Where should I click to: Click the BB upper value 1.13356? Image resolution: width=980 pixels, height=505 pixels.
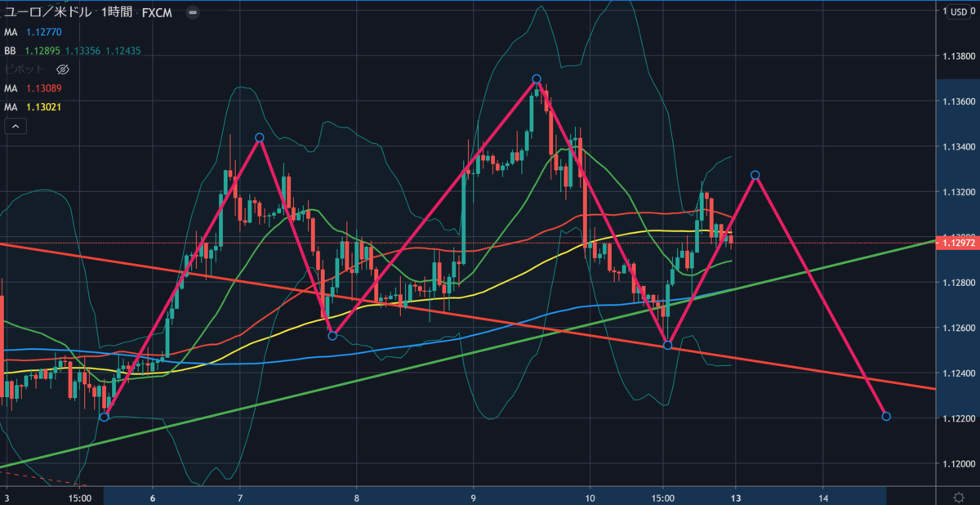82,51
